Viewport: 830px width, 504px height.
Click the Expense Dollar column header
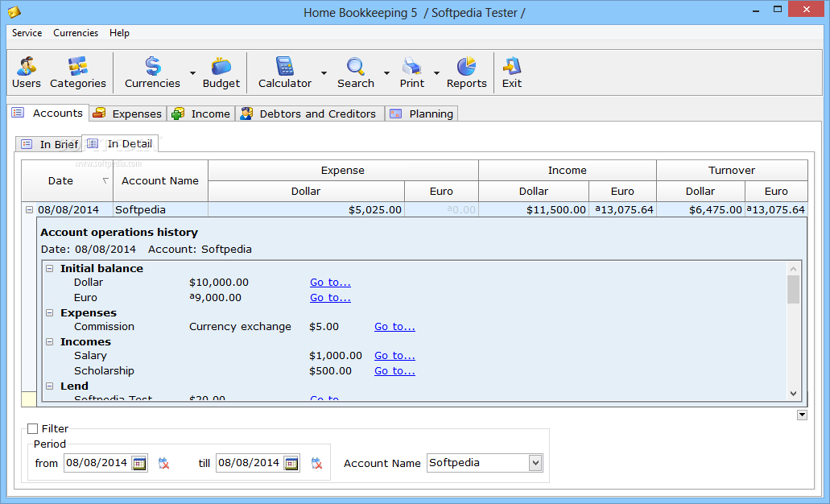pyautogui.click(x=306, y=191)
